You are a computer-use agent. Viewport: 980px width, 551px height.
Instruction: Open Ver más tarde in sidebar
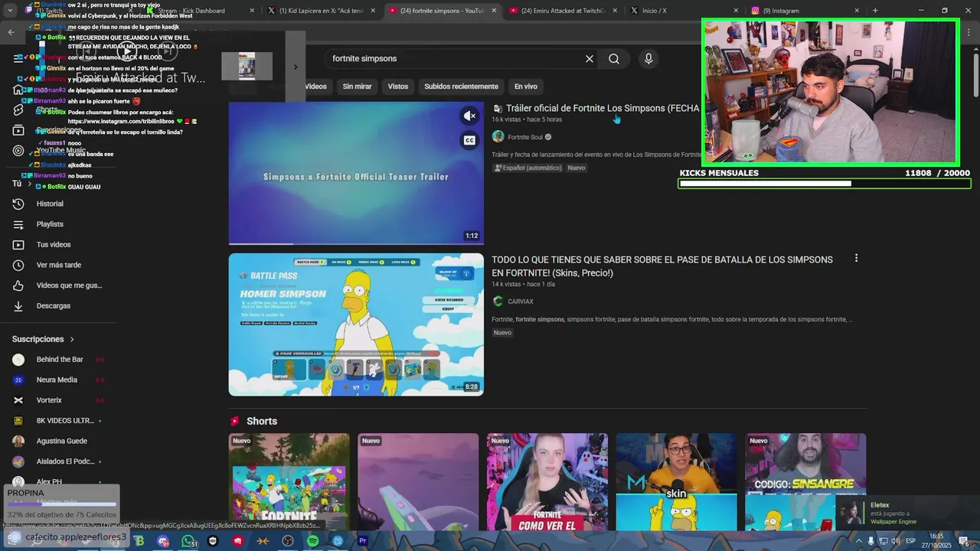pyautogui.click(x=58, y=265)
